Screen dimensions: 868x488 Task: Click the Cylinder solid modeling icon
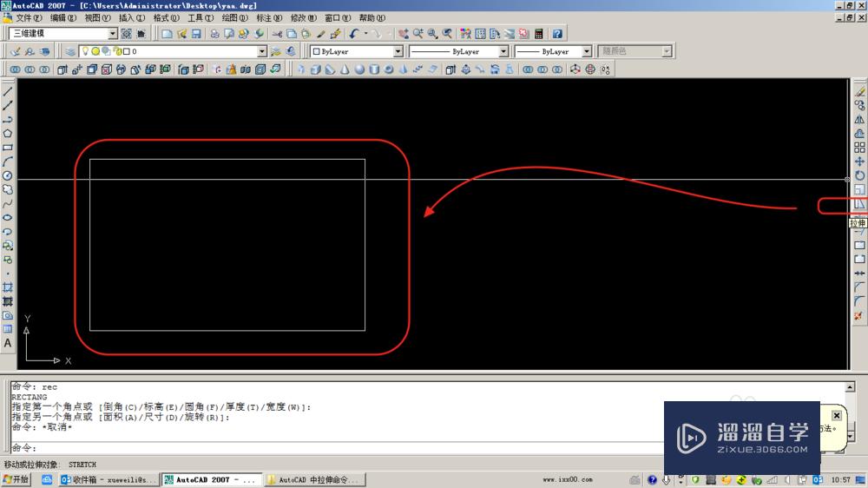(374, 69)
